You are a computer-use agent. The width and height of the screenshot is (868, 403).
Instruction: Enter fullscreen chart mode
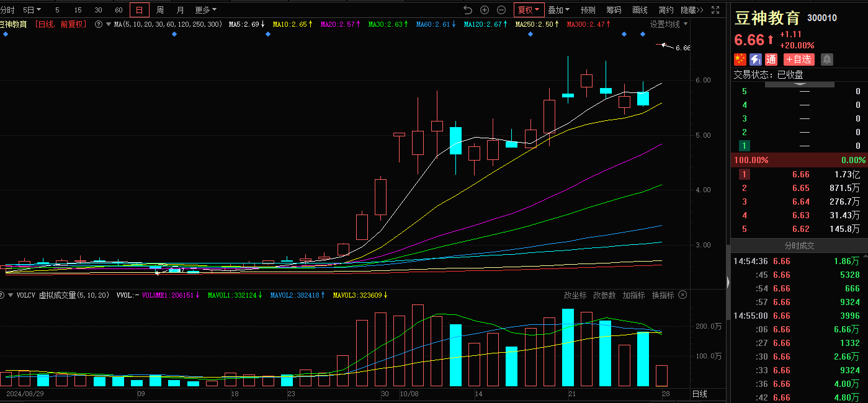click(715, 10)
